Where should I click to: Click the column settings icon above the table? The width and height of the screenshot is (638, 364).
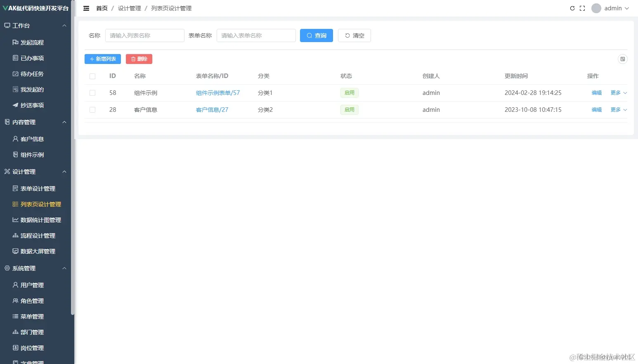click(623, 59)
